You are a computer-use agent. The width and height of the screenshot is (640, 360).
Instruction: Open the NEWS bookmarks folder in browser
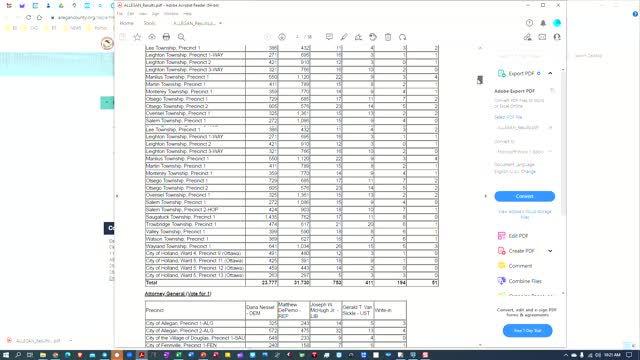click(72, 28)
